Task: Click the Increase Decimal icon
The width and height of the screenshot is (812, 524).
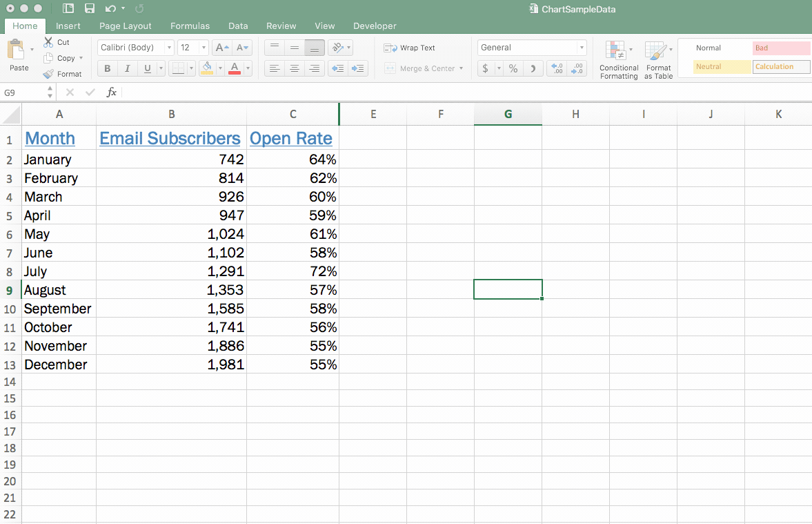Action: click(x=557, y=68)
